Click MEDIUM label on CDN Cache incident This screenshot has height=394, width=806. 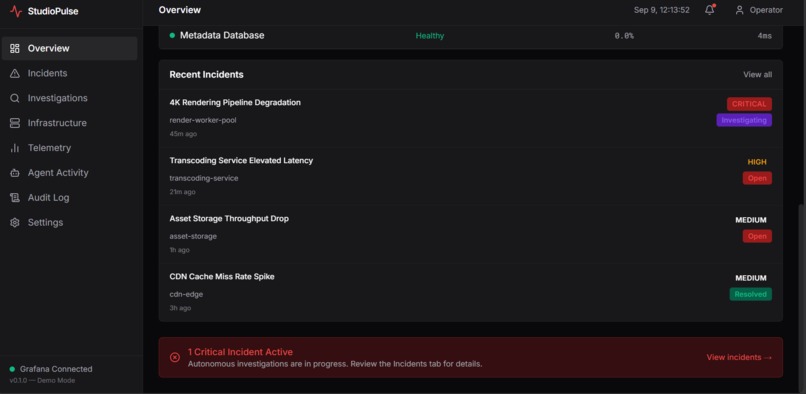point(750,278)
